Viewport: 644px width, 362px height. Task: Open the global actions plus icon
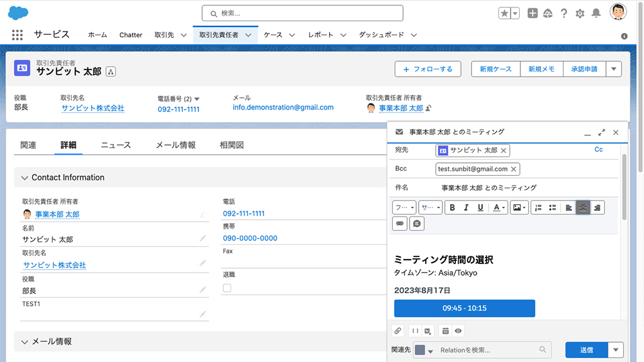coord(533,13)
